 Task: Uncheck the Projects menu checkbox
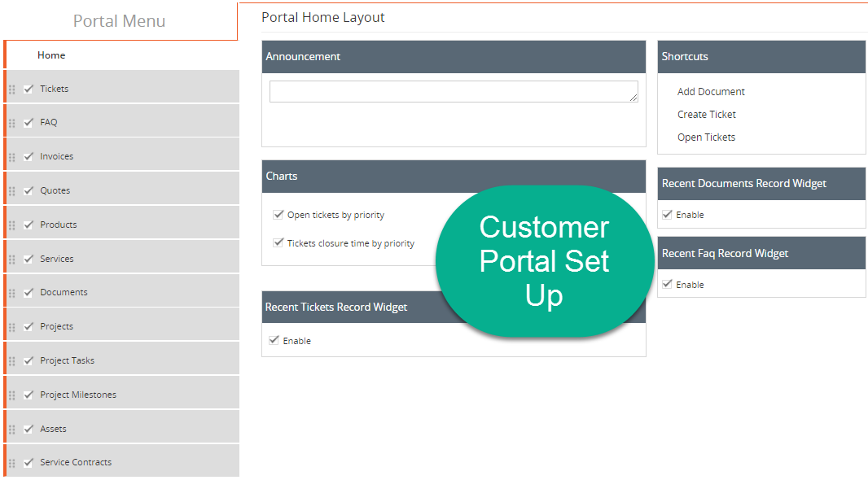(x=28, y=326)
